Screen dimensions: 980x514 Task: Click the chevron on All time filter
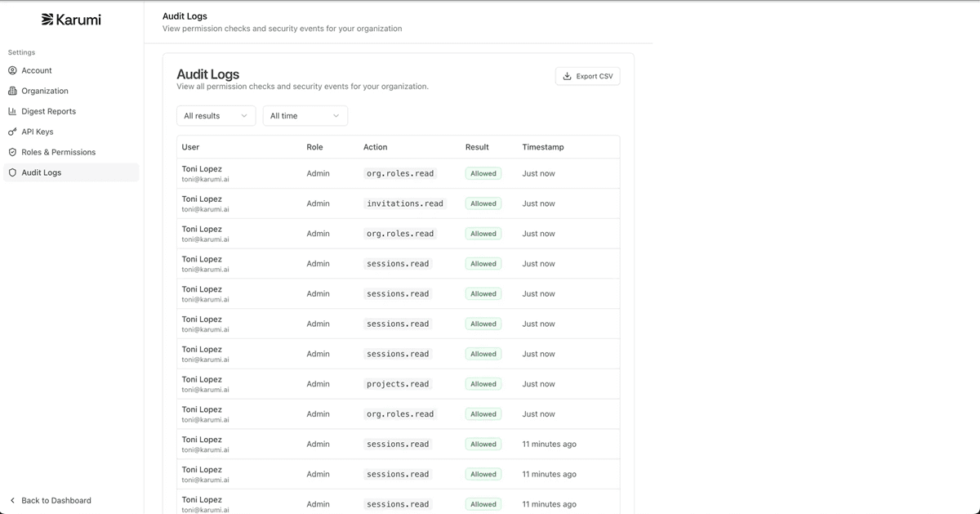click(336, 116)
